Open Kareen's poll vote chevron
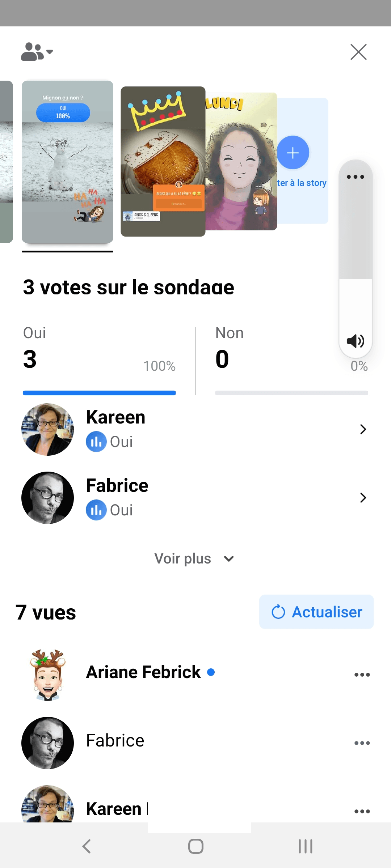The height and width of the screenshot is (868, 391). [363, 429]
